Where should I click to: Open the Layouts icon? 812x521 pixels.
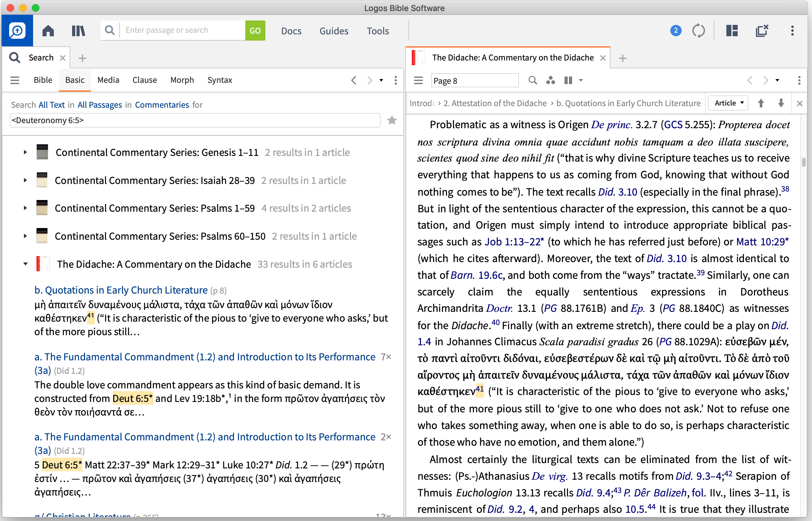732,31
